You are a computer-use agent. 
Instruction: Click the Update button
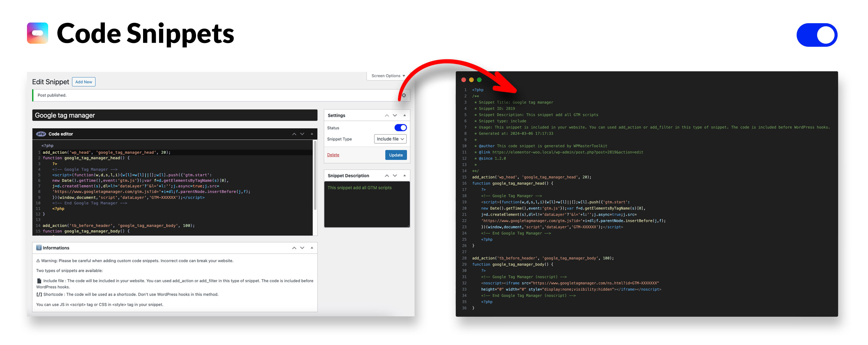point(396,155)
